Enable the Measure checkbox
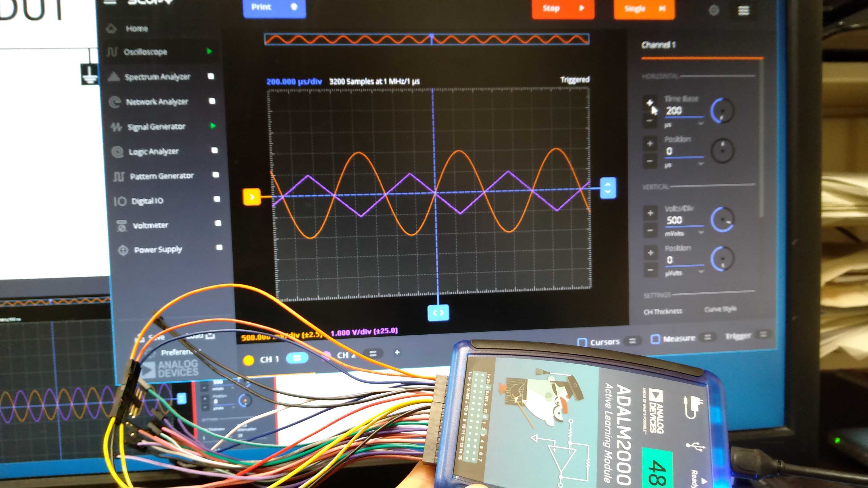868x488 pixels. (655, 339)
